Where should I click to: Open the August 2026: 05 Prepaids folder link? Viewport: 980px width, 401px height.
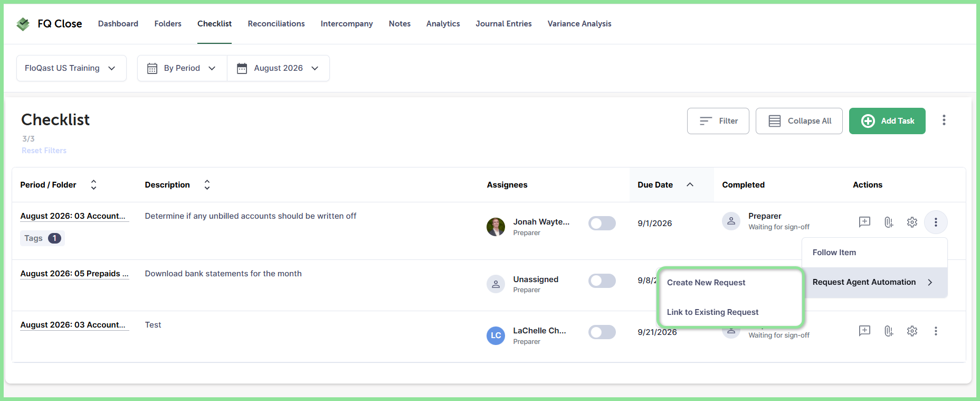point(74,274)
